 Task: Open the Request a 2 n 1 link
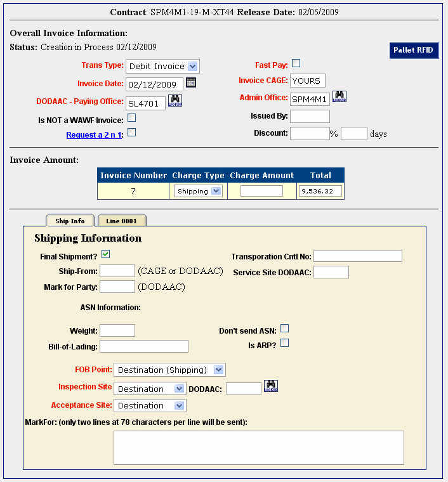(95, 135)
